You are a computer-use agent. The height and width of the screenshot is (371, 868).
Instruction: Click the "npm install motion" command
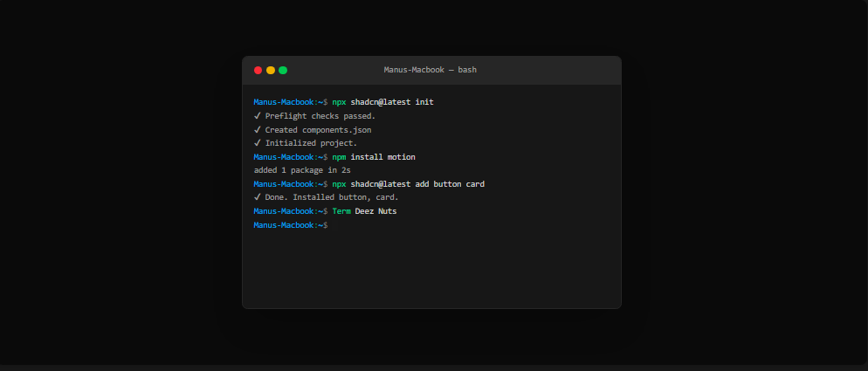pos(374,157)
